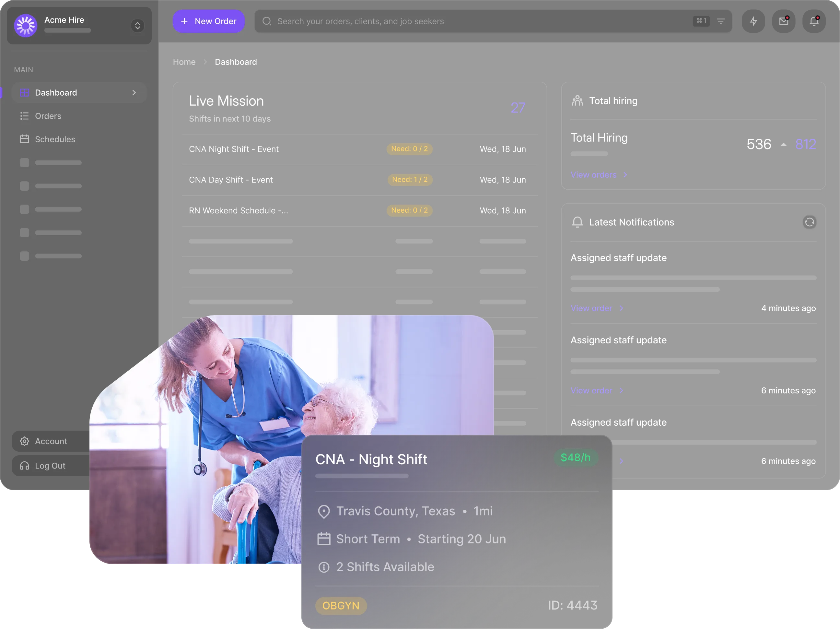Viewport: 840px width, 629px height.
Task: Click the search filter lines icon
Action: tap(721, 21)
